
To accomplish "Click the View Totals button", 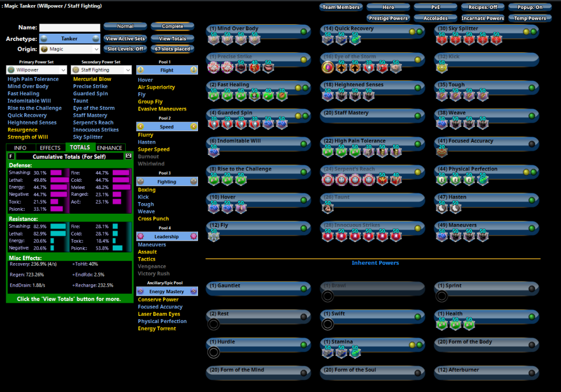I will pos(172,39).
